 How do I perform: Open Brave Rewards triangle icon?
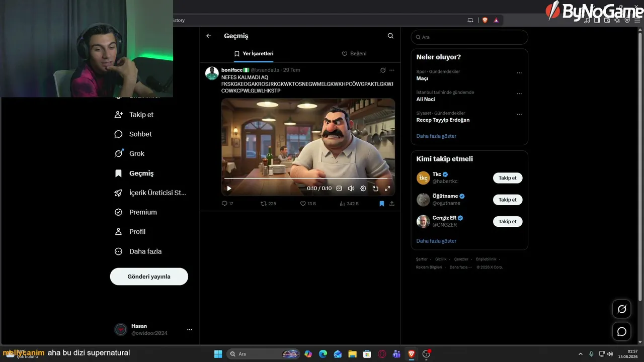(x=496, y=20)
